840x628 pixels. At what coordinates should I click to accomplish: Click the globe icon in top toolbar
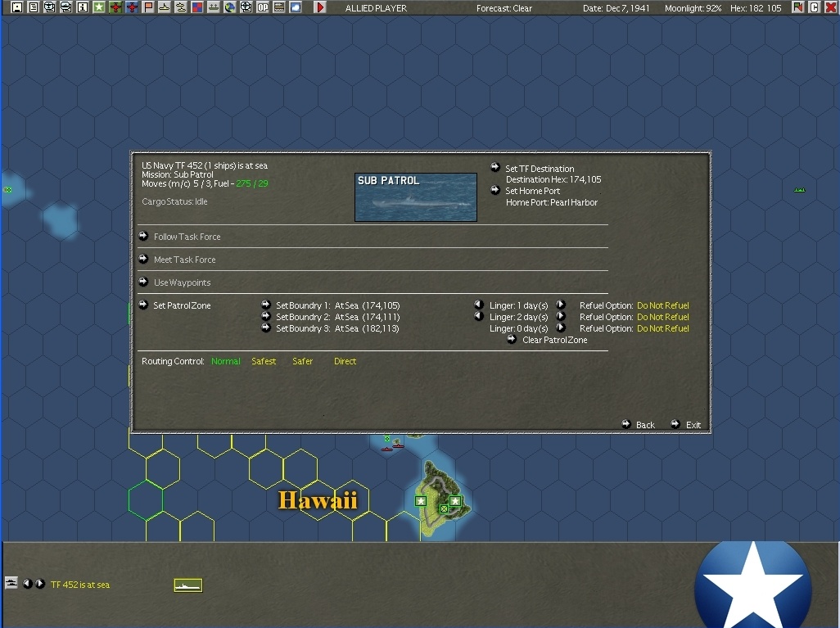pos(230,7)
